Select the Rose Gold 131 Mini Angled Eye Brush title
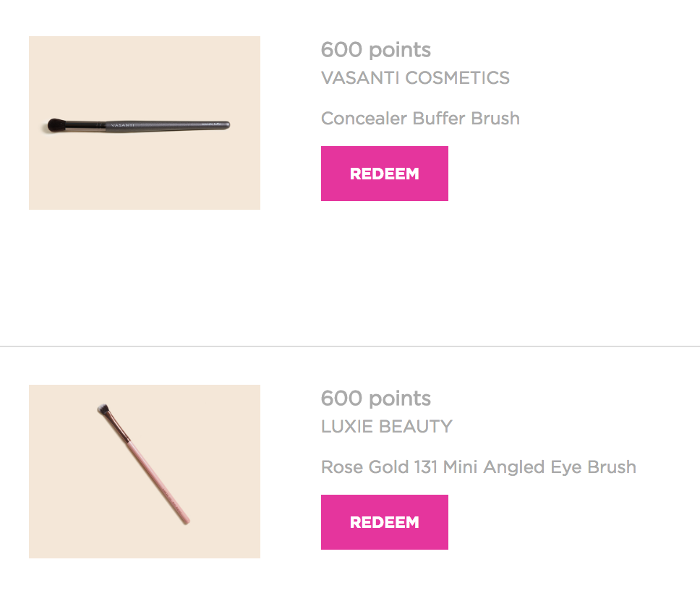700x609 pixels. (x=479, y=467)
